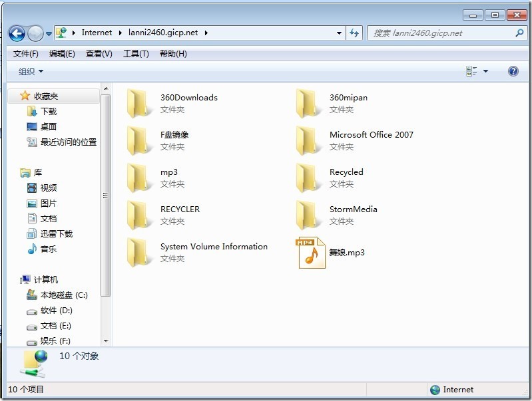Open the help question mark icon
This screenshot has height=401, width=532.
coord(513,71)
